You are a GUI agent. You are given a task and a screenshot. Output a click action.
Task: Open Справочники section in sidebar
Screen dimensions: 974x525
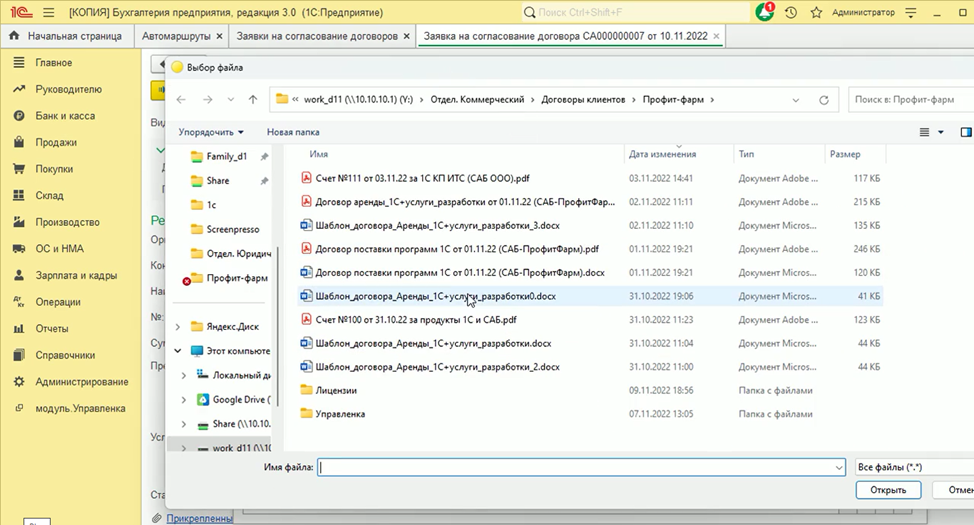pyautogui.click(x=65, y=355)
